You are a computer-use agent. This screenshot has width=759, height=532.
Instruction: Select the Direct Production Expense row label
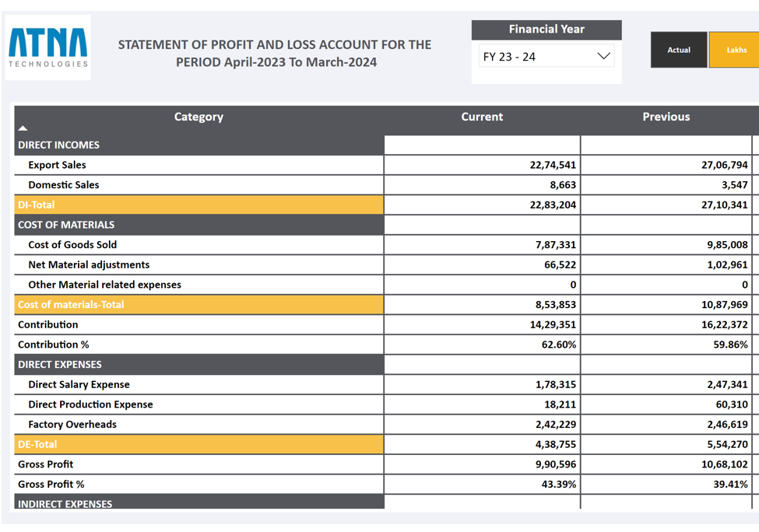coord(90,404)
